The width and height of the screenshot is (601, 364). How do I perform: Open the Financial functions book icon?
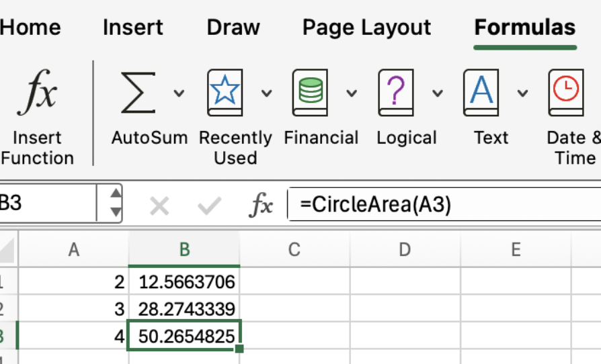tap(310, 93)
